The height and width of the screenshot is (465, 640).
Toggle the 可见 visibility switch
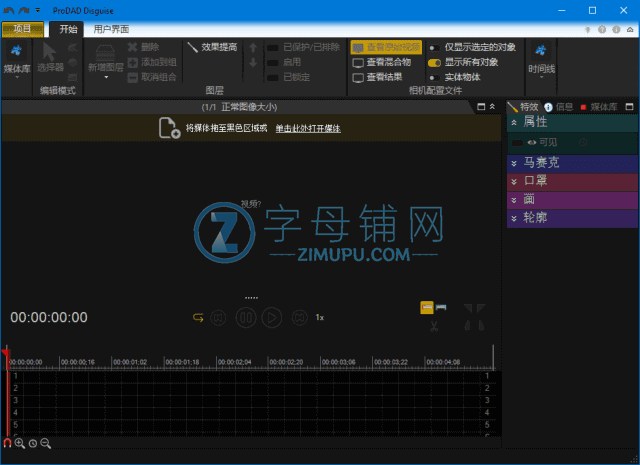[x=518, y=142]
